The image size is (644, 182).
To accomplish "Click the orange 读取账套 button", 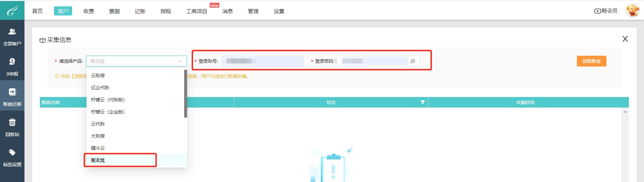I will coord(591,61).
